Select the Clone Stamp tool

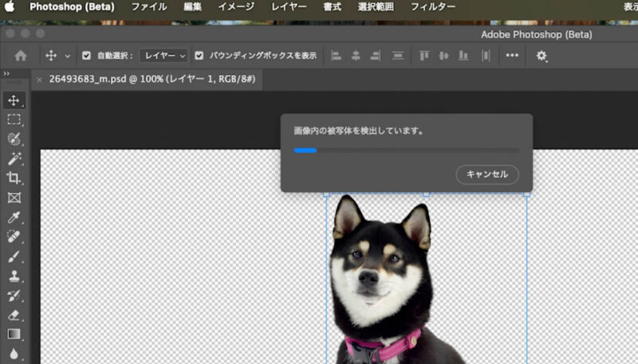(x=14, y=276)
